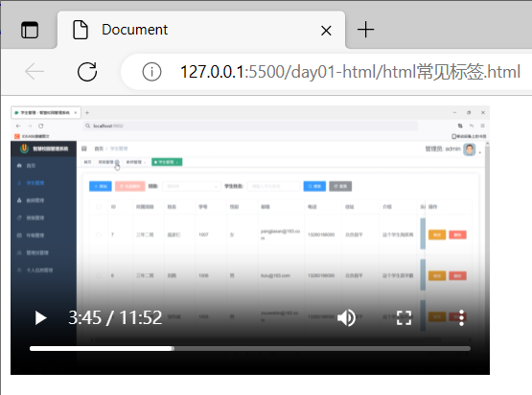532x395 pixels.
Task: Seek video using the progress bar
Action: (x=250, y=349)
